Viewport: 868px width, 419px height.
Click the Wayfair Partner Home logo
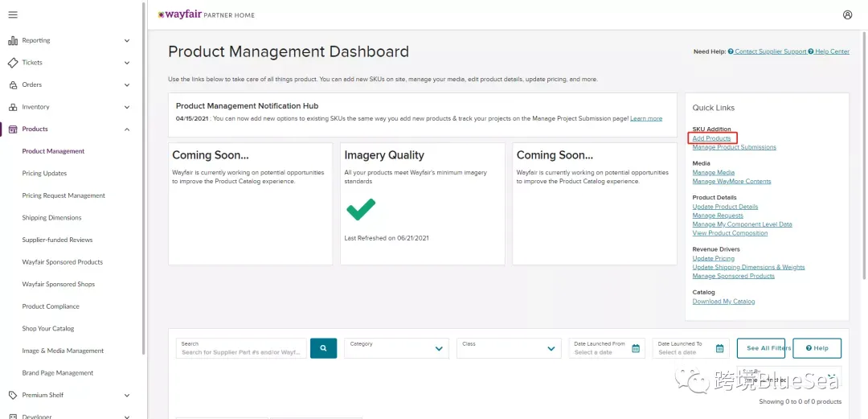pos(206,15)
